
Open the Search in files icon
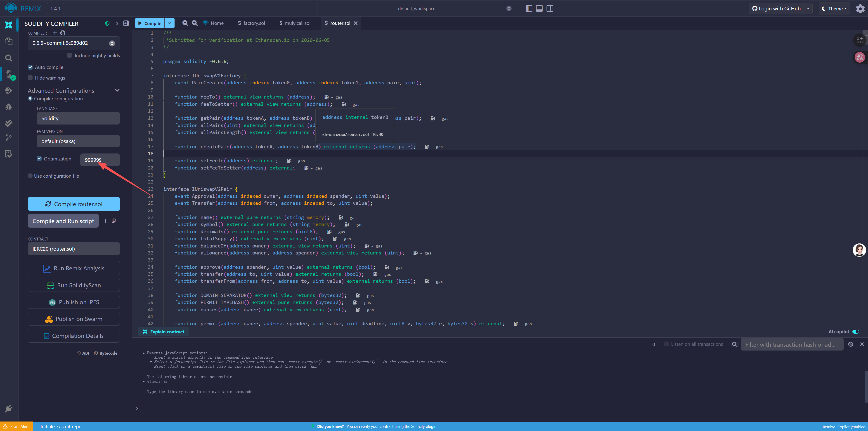point(9,58)
